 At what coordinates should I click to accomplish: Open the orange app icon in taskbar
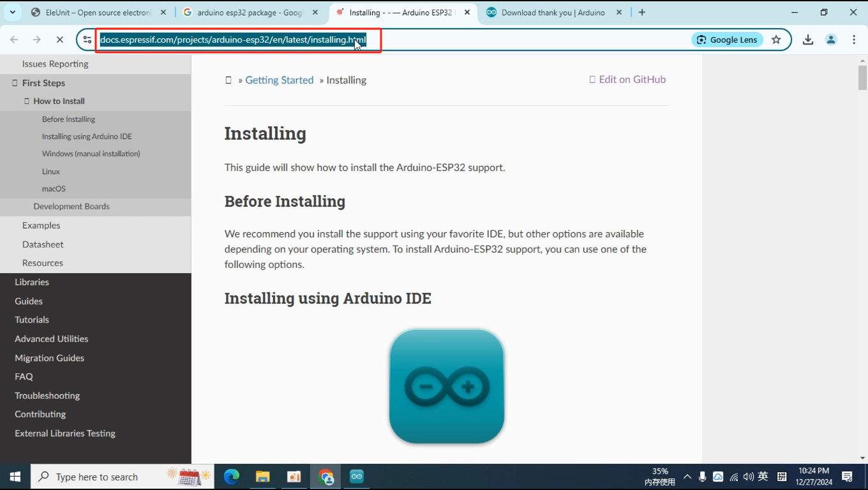point(294,477)
